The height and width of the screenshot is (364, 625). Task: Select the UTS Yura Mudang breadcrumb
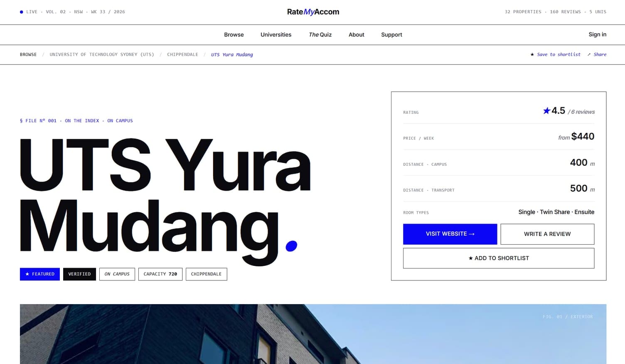pyautogui.click(x=232, y=54)
